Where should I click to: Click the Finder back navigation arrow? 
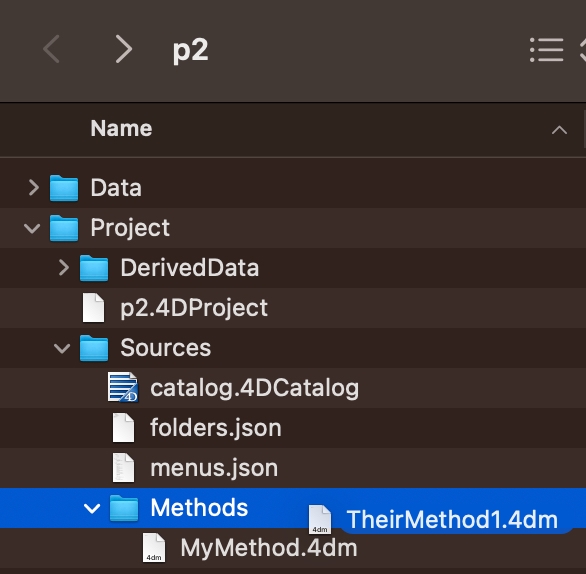[x=52, y=49]
